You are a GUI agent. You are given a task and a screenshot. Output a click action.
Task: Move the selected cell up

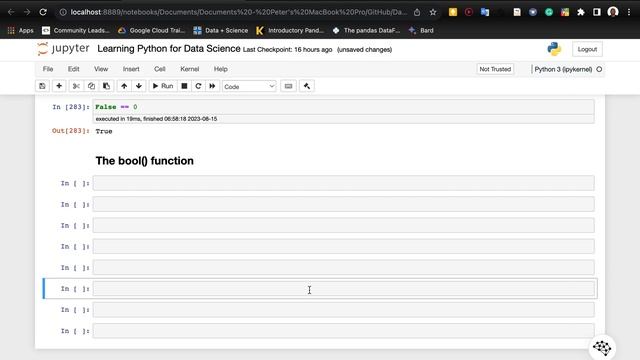click(124, 86)
